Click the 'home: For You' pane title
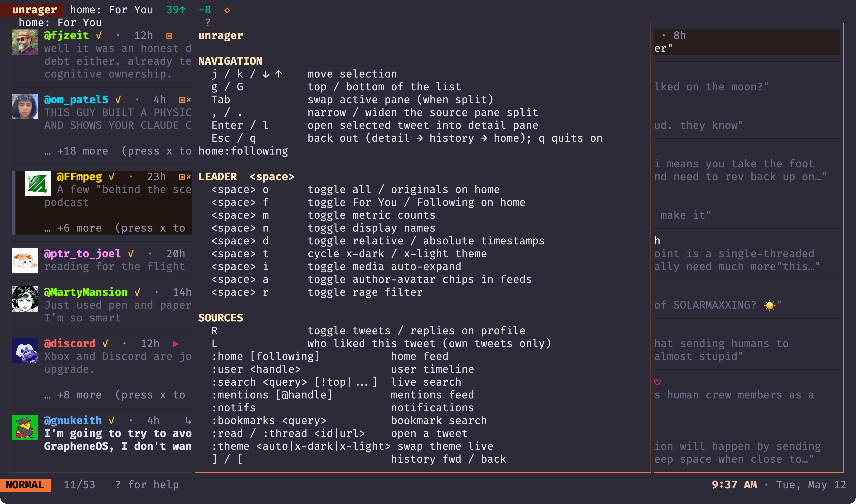 pos(60,23)
